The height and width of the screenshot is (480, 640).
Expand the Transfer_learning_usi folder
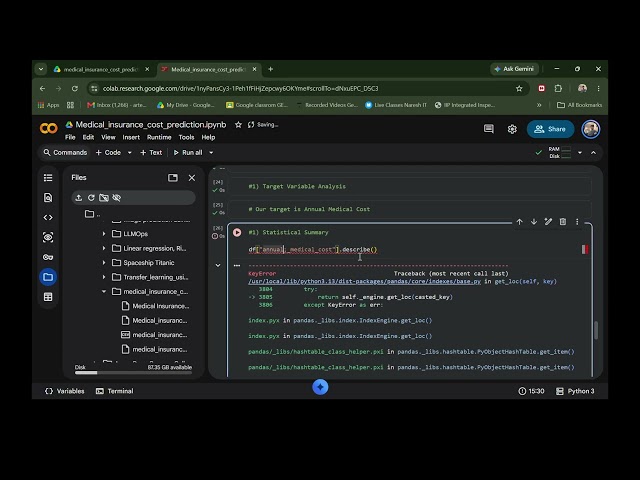pos(104,277)
